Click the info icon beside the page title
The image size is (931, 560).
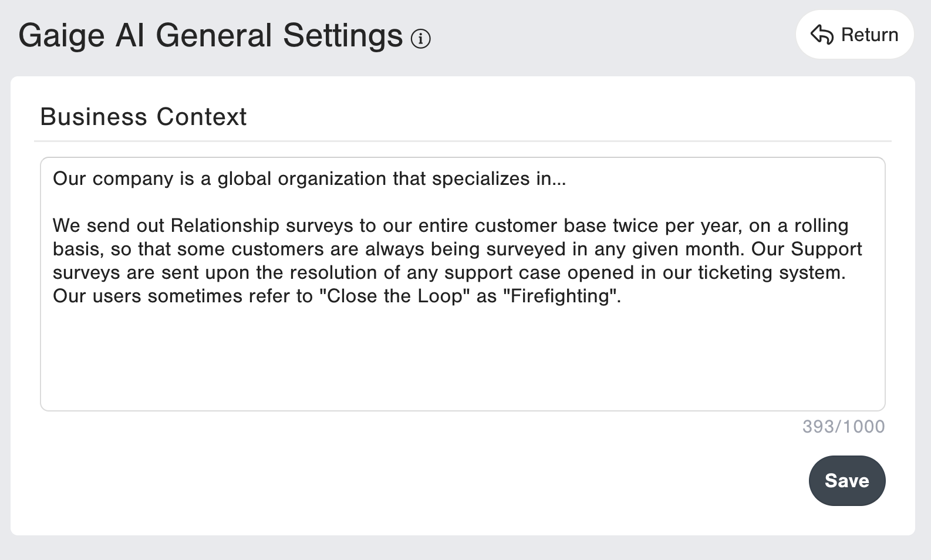(420, 39)
